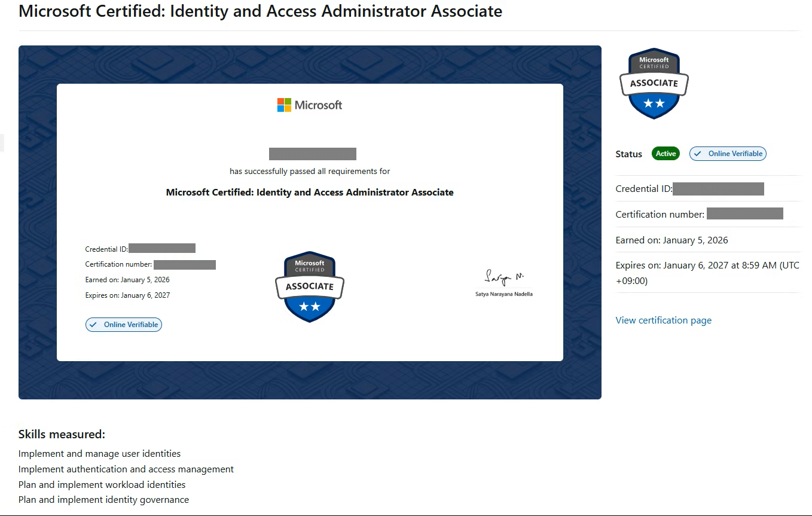This screenshot has height=516, width=812.
Task: Click "Implement and manage user identities" skill
Action: (x=99, y=454)
